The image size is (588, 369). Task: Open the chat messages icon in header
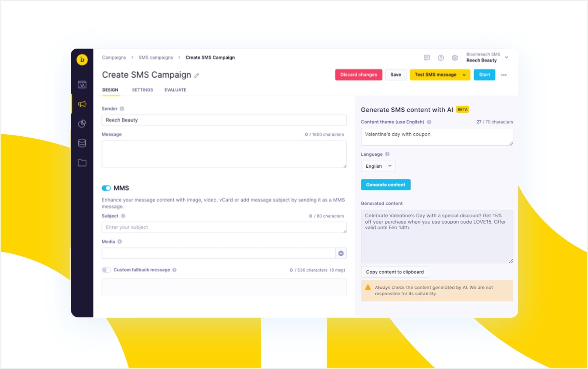427,58
